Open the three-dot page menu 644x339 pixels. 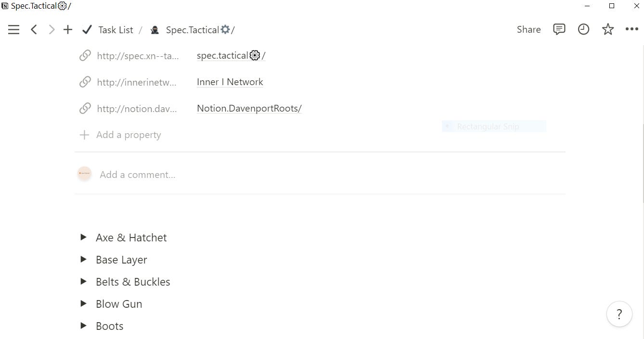pyautogui.click(x=631, y=29)
